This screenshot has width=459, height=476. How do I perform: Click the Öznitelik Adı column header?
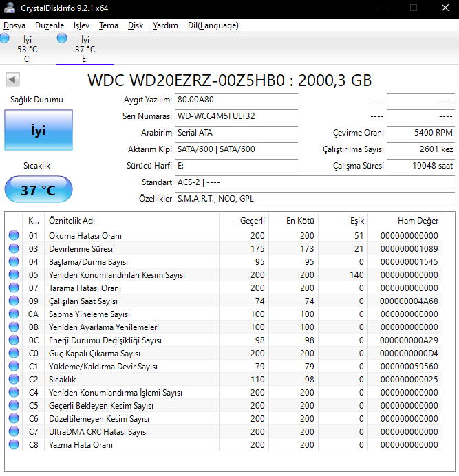coord(131,221)
